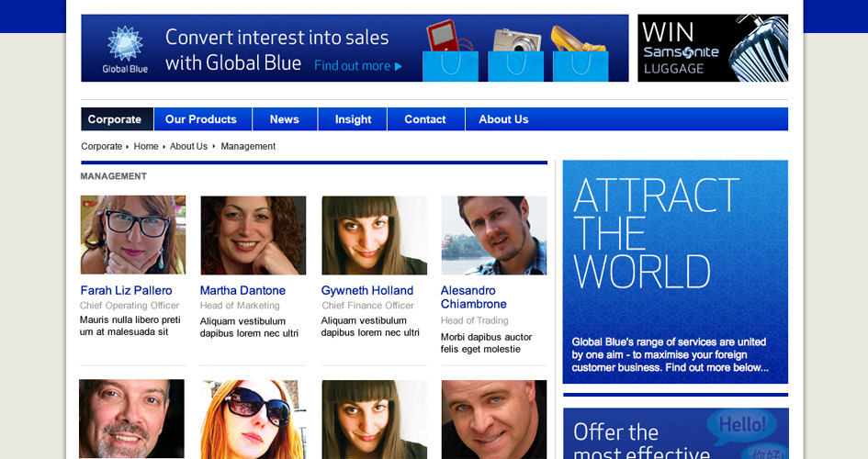868x459 pixels.
Task: Click the Offer the most effective promo panel
Action: pyautogui.click(x=675, y=433)
